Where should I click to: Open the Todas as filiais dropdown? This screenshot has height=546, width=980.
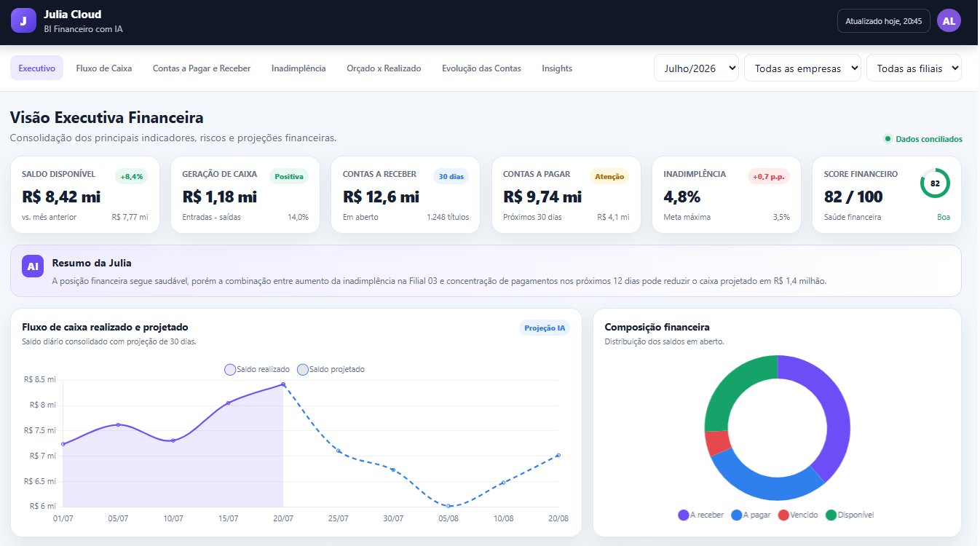pyautogui.click(x=914, y=68)
